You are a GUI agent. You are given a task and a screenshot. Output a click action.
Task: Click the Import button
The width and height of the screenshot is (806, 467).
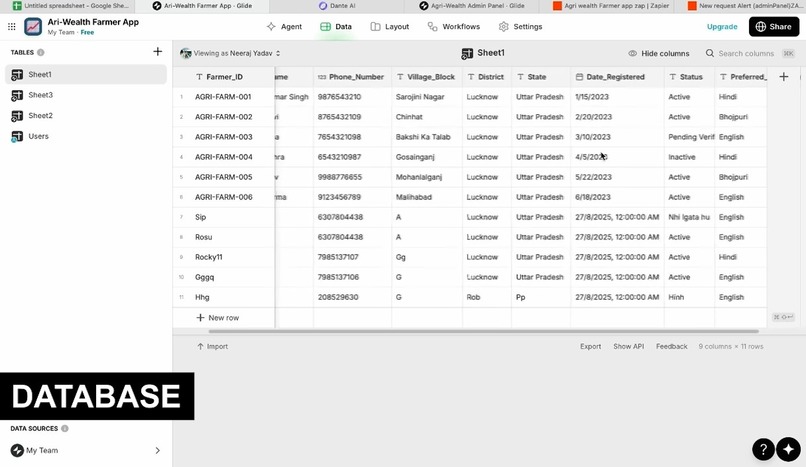[212, 347]
